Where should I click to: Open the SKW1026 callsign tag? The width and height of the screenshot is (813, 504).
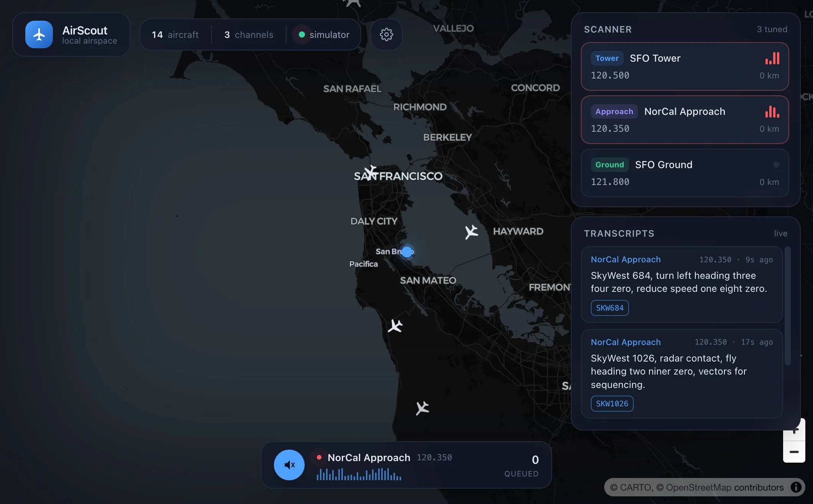612,404
